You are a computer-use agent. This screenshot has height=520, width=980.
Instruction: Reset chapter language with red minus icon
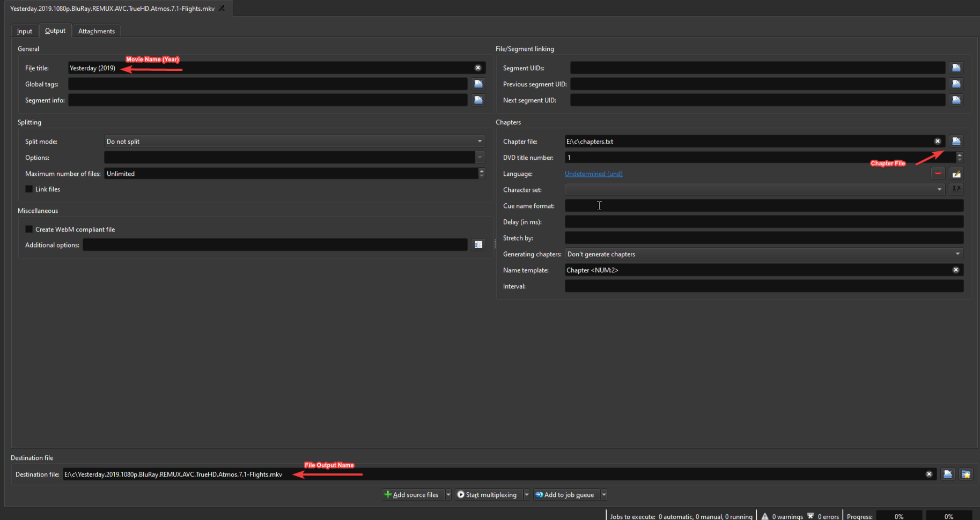tap(938, 174)
